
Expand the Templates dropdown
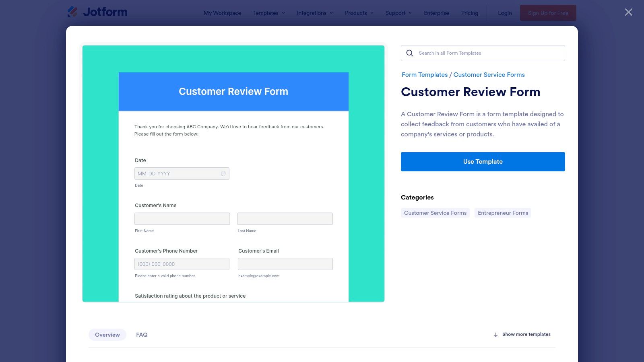pos(266,13)
